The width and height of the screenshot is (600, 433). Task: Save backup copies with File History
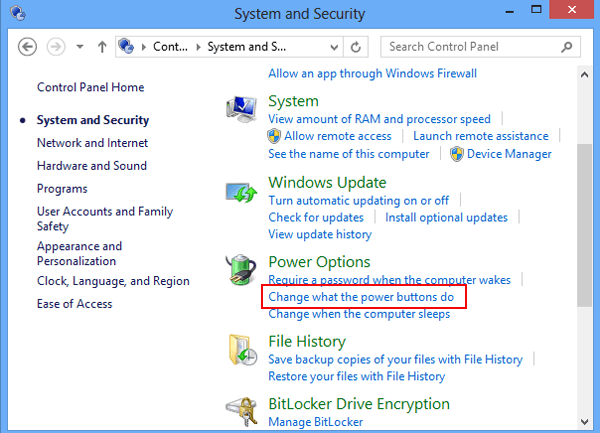396,360
